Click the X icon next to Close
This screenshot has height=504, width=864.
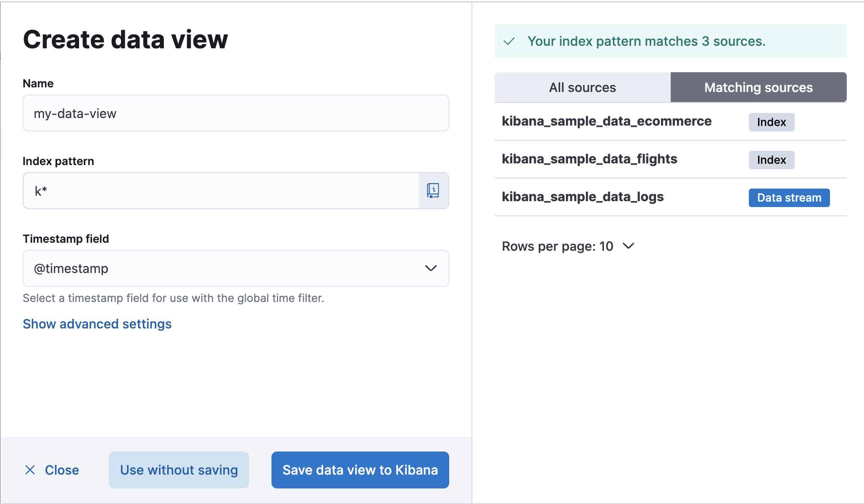(x=30, y=470)
